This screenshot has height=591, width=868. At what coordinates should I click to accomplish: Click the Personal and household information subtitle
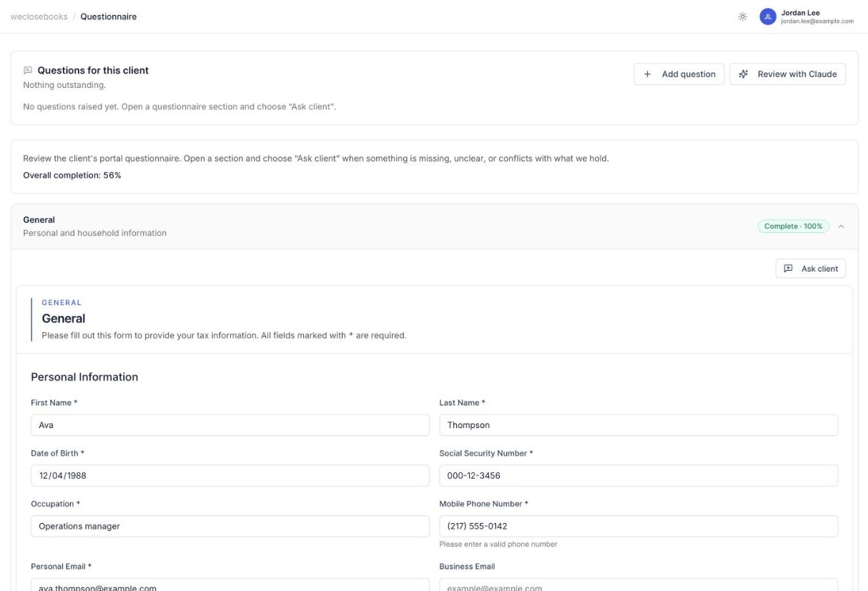(x=94, y=233)
